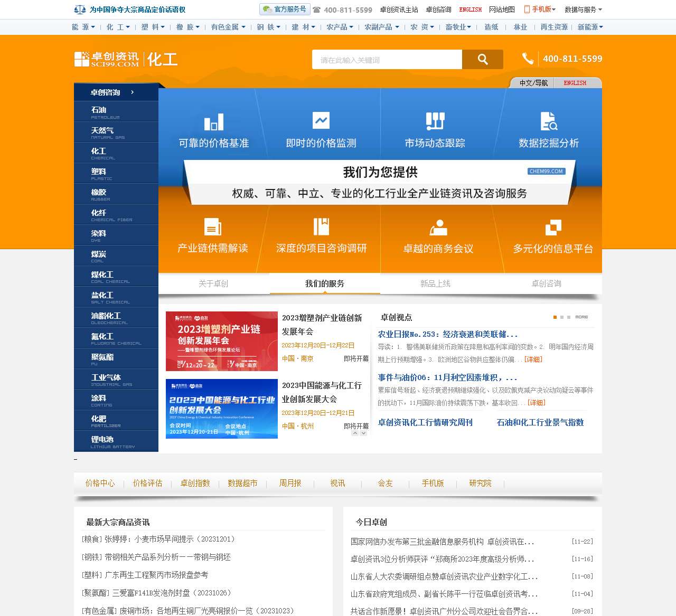
Task: Click the scales logo in top bar
Action: tap(80, 10)
